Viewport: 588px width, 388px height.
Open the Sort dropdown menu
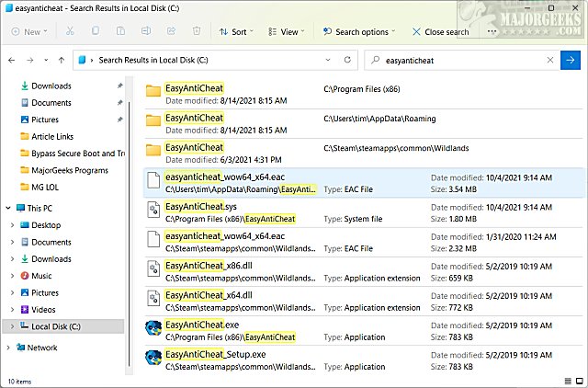coord(238,31)
